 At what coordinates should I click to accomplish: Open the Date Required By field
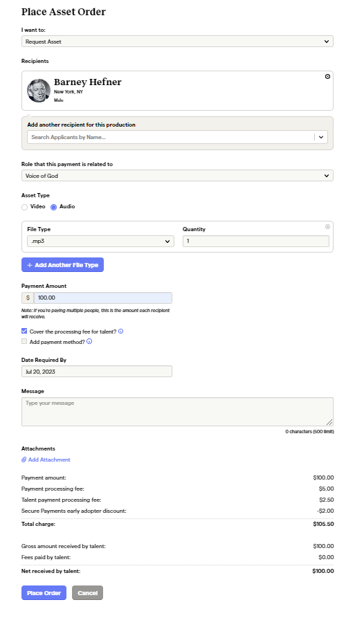(97, 372)
